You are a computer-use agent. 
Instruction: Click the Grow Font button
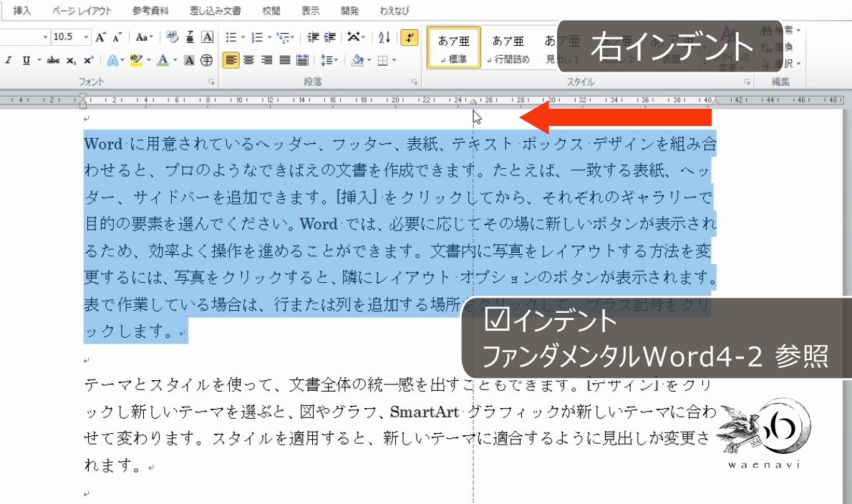coord(100,37)
